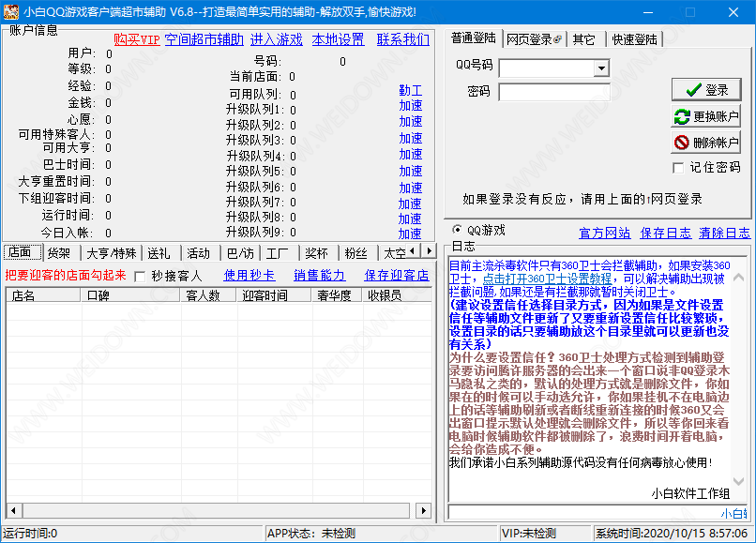Click the 使用秒卡 link
756x543 pixels.
(249, 276)
